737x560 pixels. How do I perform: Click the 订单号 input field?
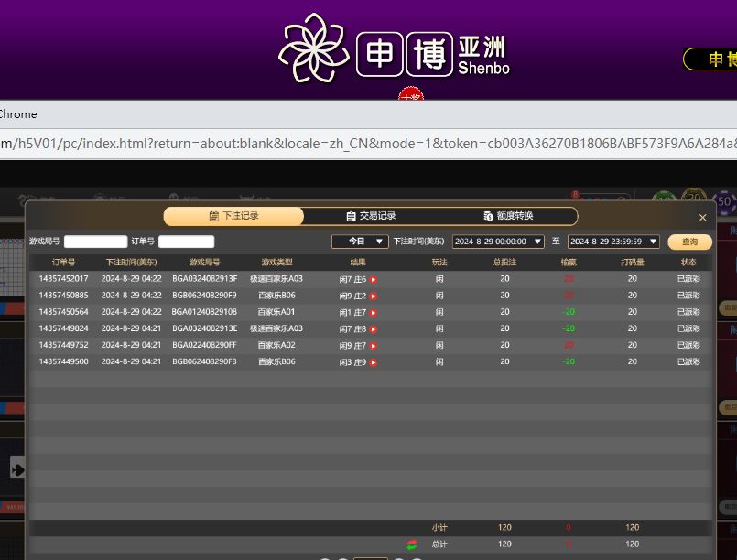[x=186, y=242]
